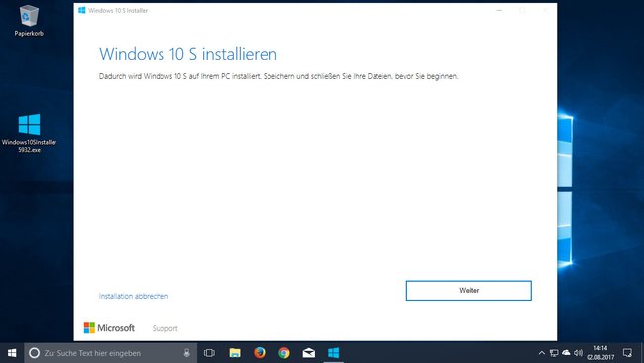This screenshot has width=644, height=363.
Task: Open the Support link
Action: 164,328
